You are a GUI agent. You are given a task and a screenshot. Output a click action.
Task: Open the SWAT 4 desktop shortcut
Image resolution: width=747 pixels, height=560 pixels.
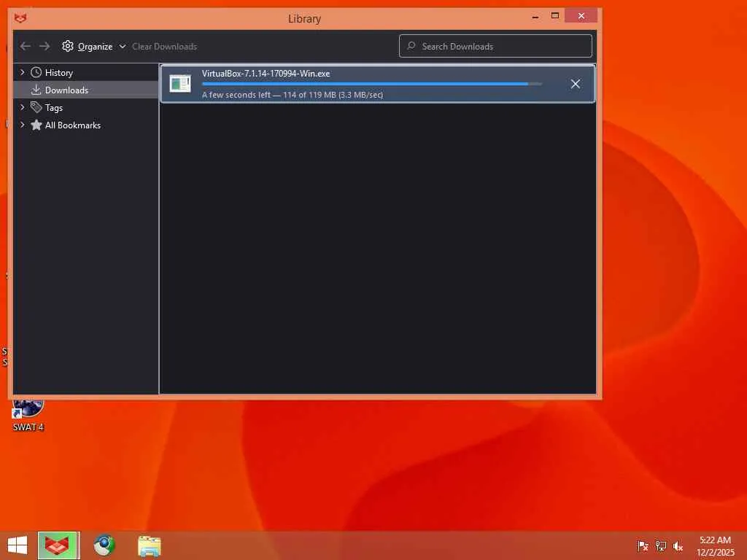[28, 415]
